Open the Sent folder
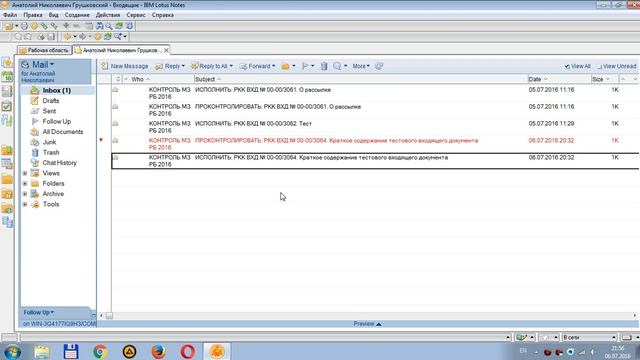This screenshot has width=640, height=360. (x=49, y=111)
